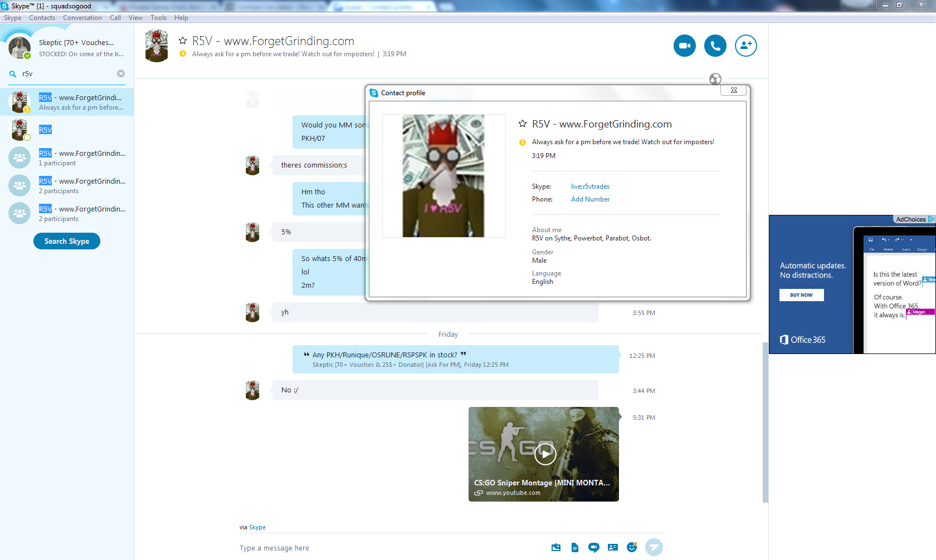The image size is (936, 560).
Task: Click BUY NOW in the Office 365 ad
Action: pyautogui.click(x=801, y=295)
